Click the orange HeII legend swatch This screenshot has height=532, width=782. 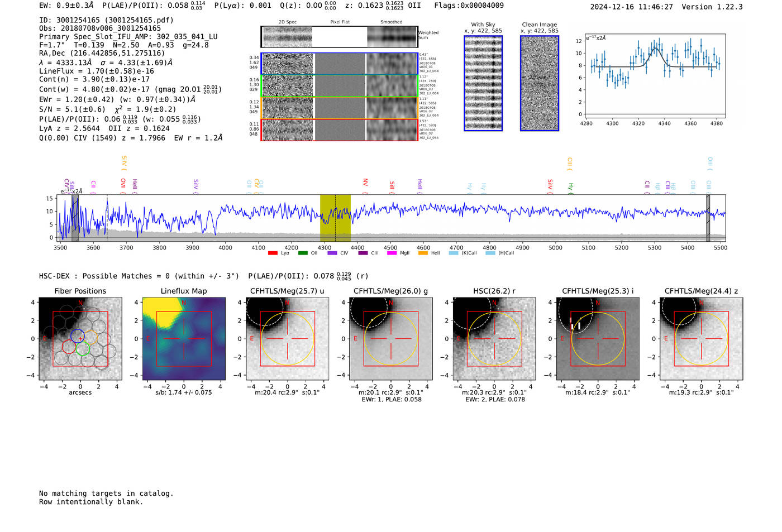(x=423, y=253)
